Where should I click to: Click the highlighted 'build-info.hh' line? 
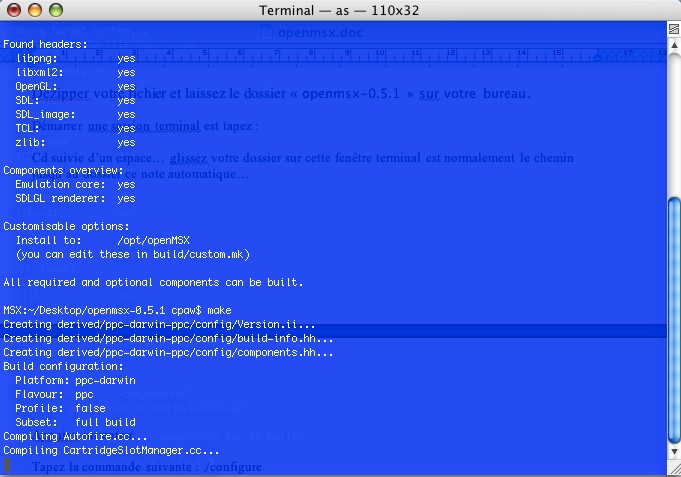(168, 338)
